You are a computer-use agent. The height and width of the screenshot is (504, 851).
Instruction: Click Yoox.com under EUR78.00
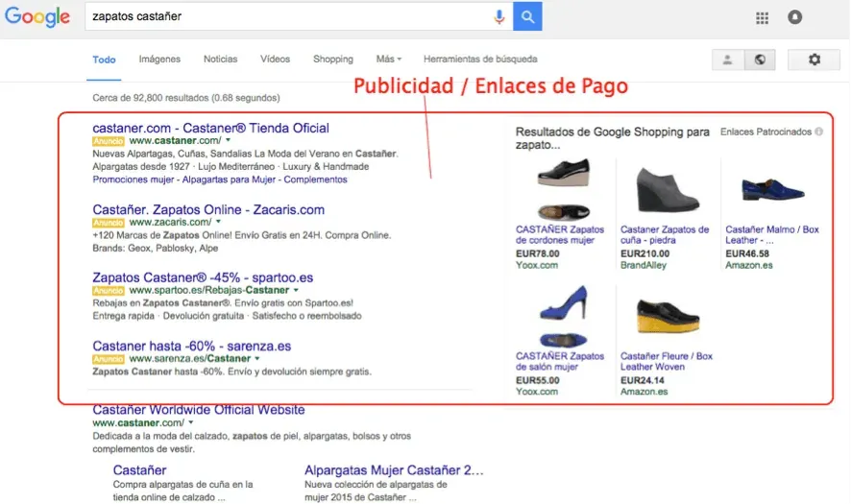[536, 265]
